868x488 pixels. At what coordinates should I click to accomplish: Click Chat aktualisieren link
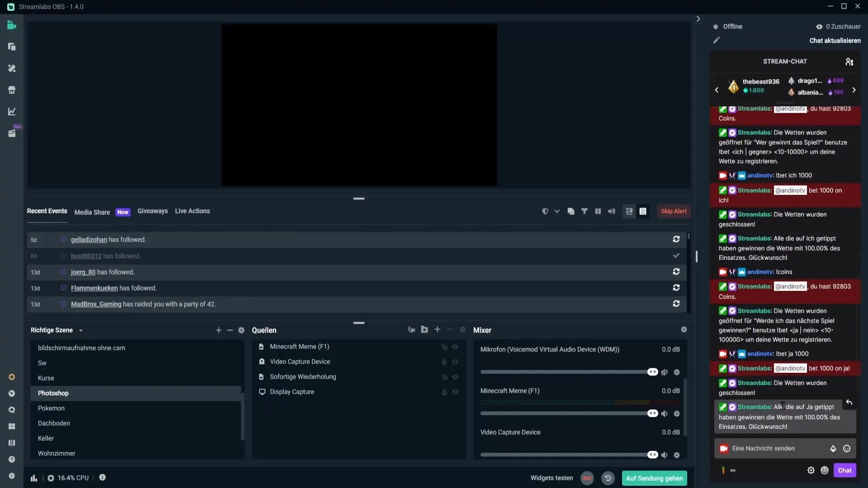835,41
